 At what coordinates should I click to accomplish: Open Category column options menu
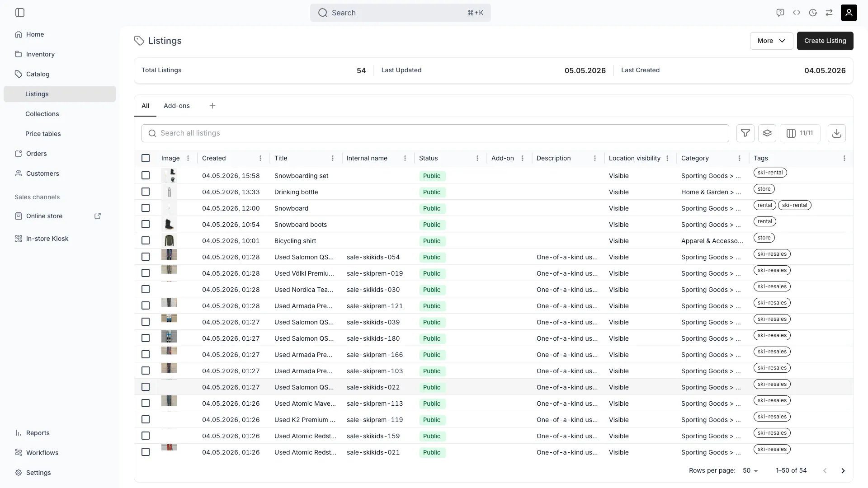pyautogui.click(x=740, y=158)
